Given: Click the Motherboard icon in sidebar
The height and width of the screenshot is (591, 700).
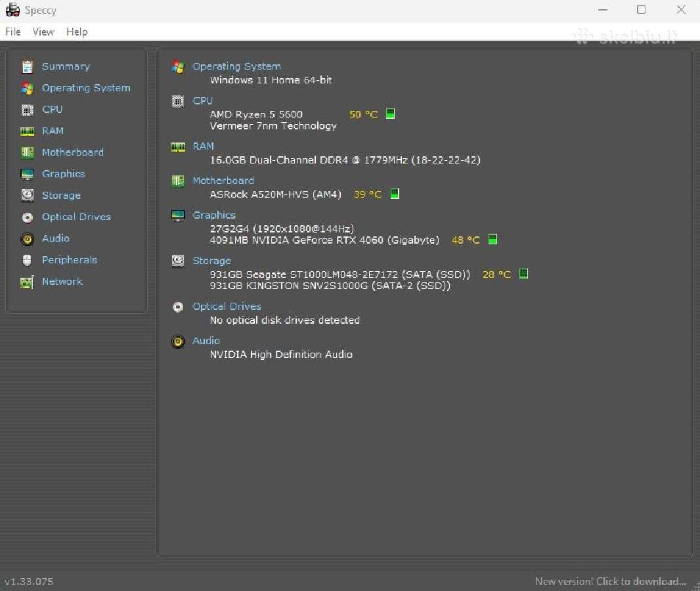Looking at the screenshot, I should click(x=27, y=152).
